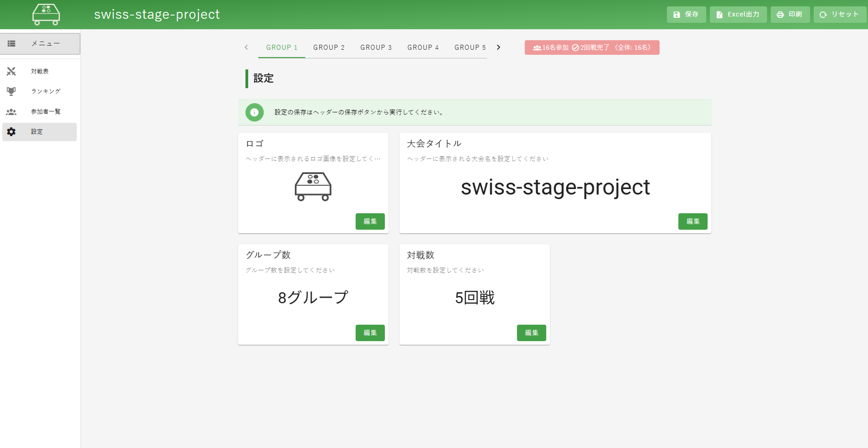Click the menu list icon in sidebar
This screenshot has width=868, height=448.
pyautogui.click(x=11, y=44)
